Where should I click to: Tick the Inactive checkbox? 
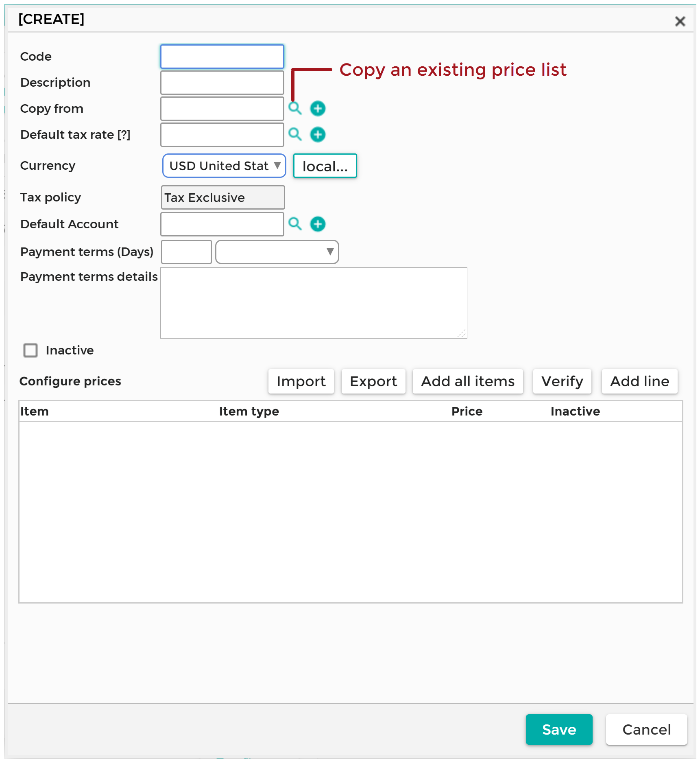(31, 350)
